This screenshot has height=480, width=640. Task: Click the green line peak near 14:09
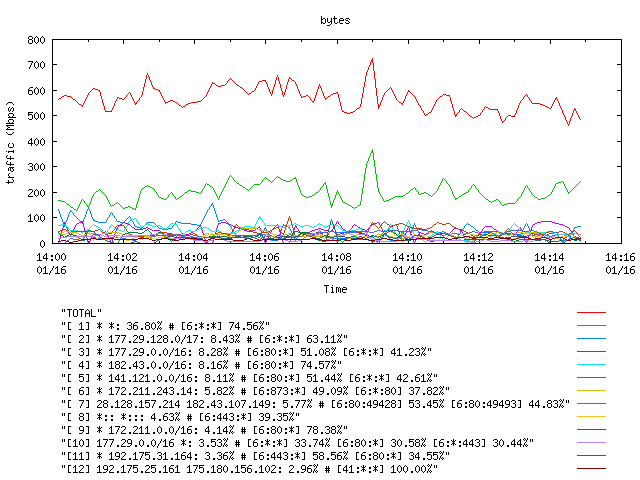(372, 150)
